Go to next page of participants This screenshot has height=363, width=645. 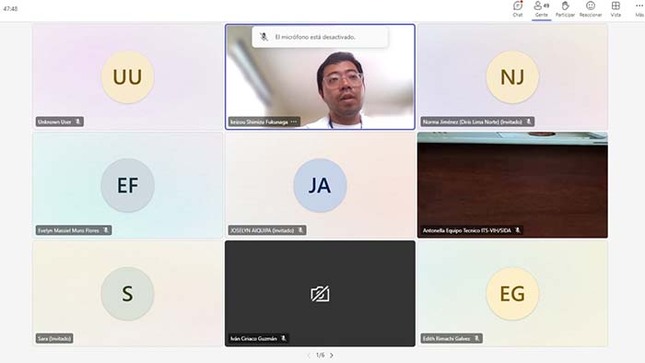tap(332, 355)
